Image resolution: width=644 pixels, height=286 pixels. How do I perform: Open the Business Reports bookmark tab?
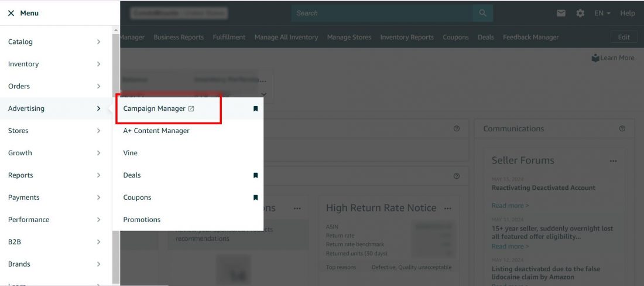point(179,37)
